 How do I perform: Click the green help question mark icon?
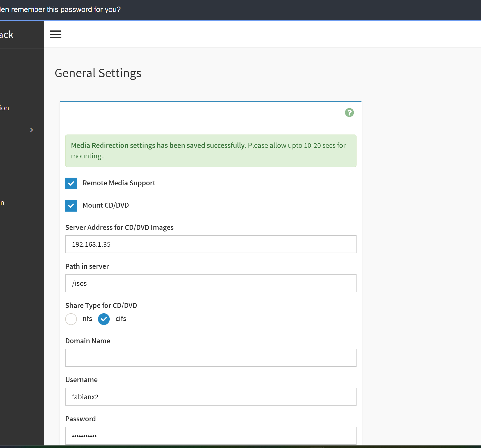pos(349,112)
